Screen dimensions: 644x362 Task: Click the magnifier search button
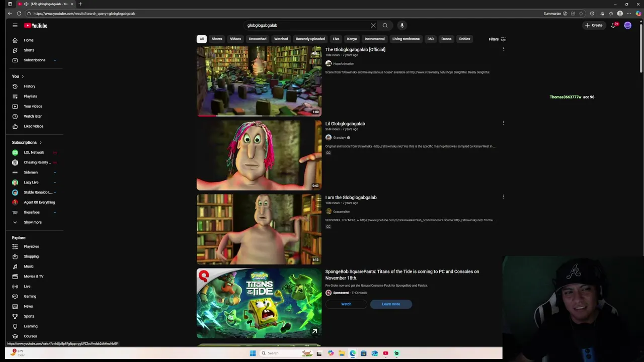point(385,25)
